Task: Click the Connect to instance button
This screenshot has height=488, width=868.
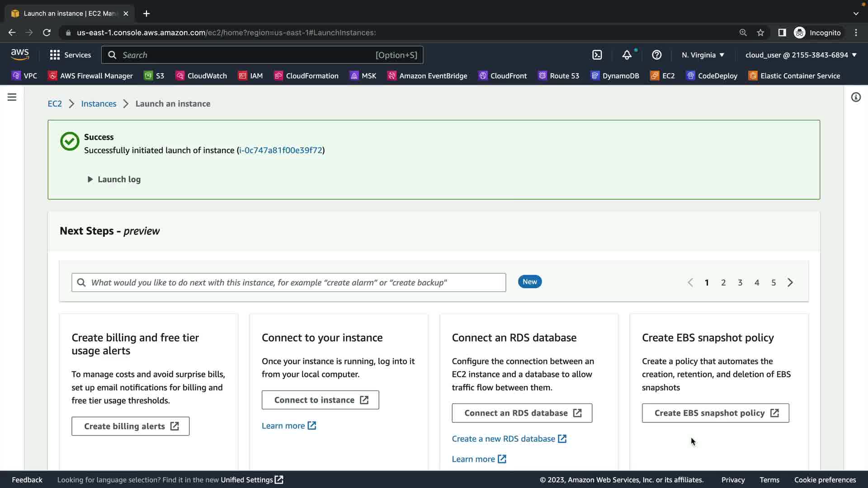Action: pyautogui.click(x=320, y=400)
